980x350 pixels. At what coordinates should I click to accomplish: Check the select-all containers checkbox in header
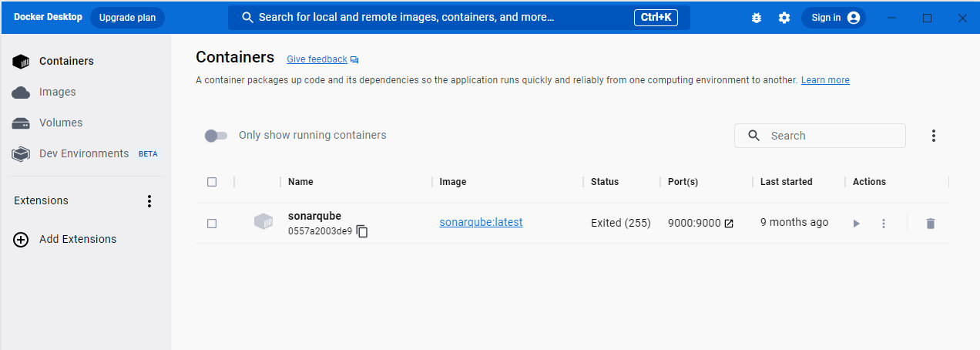[212, 182]
